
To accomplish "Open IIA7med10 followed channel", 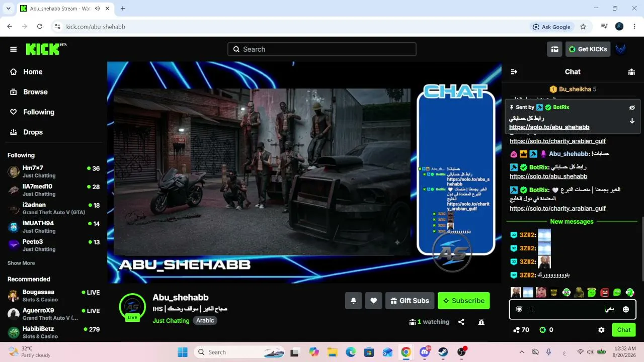I will 53,190.
